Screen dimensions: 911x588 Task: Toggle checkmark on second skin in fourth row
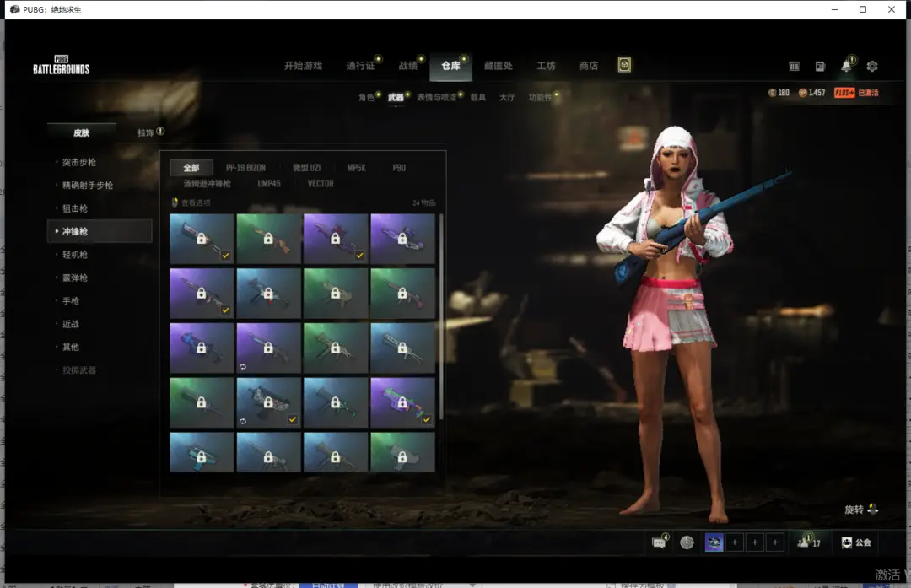coord(292,419)
